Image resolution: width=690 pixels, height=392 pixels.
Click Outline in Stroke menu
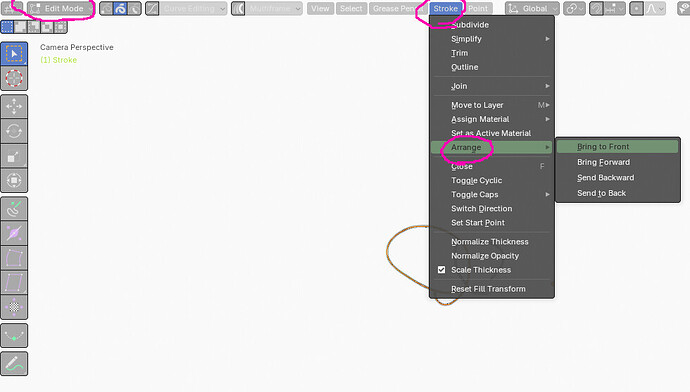(492, 67)
